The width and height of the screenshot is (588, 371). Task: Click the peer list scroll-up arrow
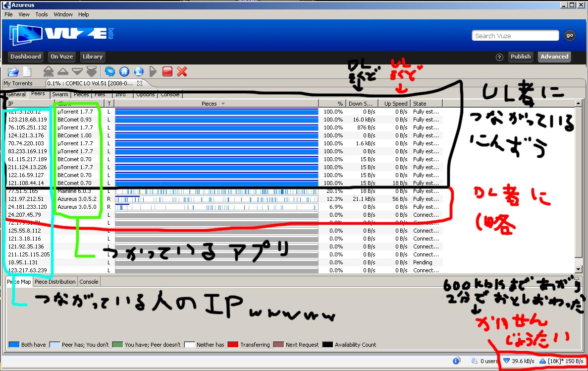pos(578,103)
